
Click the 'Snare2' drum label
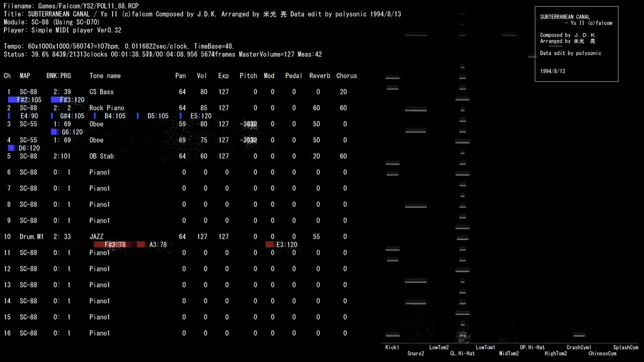pyautogui.click(x=416, y=353)
